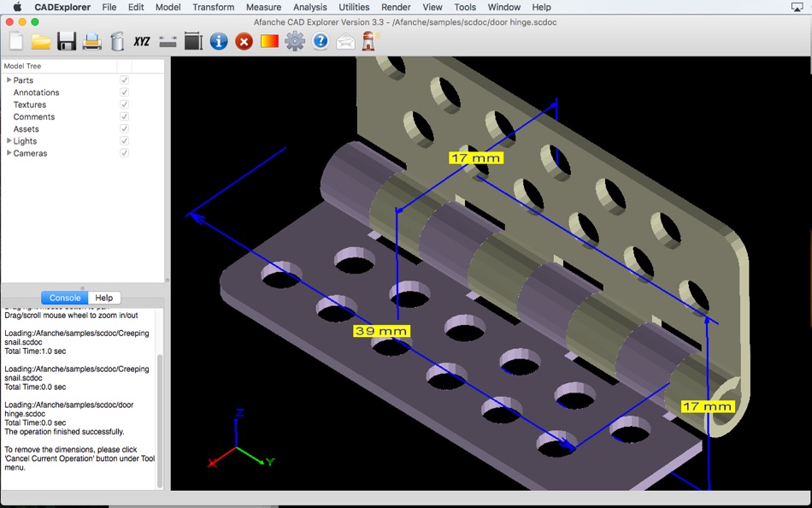Switch to the Help tab in lower panel
812x508 pixels.
tap(104, 298)
